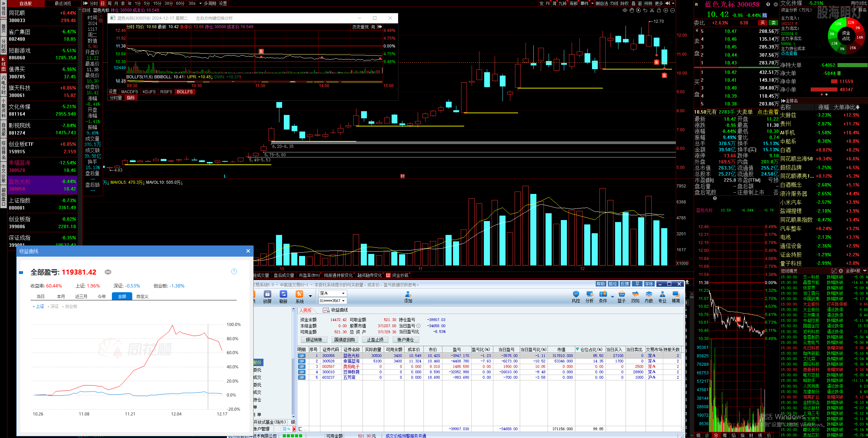Toggle the 创业板 index line in legend

70,306
